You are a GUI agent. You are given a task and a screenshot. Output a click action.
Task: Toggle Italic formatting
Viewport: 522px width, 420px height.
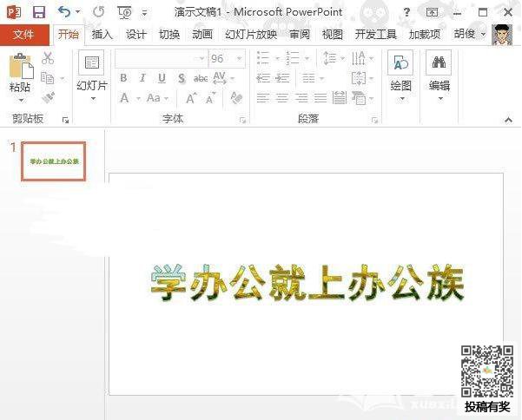point(142,78)
